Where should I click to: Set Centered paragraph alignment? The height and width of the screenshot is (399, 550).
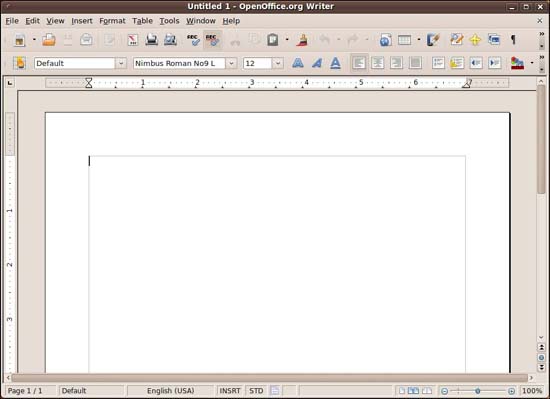[x=378, y=63]
